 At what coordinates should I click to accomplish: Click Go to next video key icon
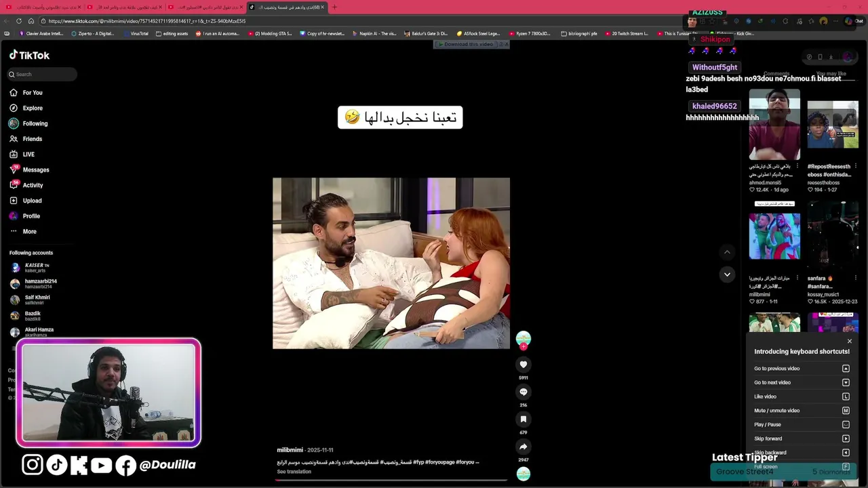[846, 382]
